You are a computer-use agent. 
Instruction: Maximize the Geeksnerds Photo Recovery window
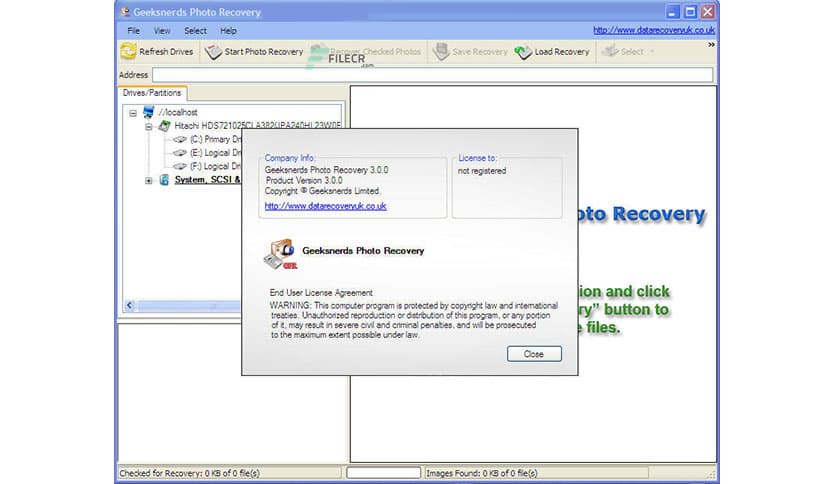point(690,12)
